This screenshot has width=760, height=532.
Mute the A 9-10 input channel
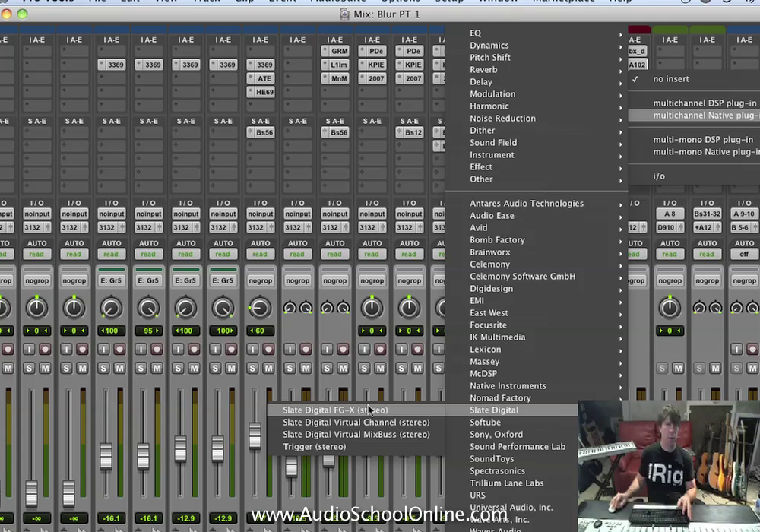(x=752, y=369)
